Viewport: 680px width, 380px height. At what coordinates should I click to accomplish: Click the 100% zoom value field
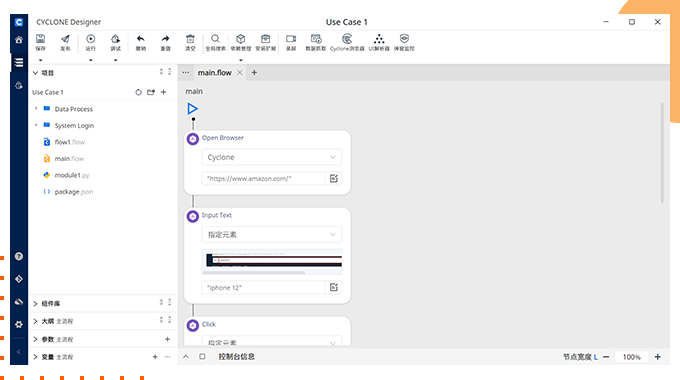[x=631, y=357]
